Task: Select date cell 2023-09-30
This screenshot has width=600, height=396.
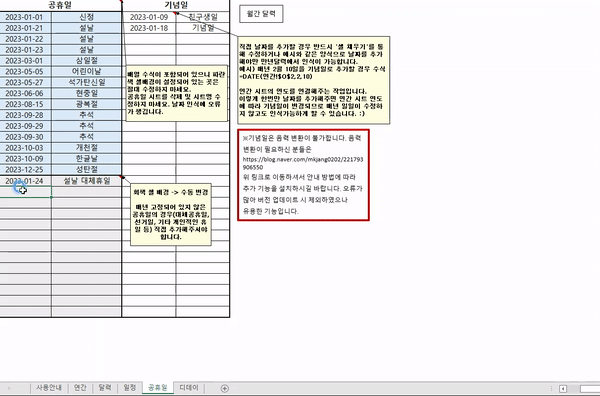Action: click(x=25, y=137)
